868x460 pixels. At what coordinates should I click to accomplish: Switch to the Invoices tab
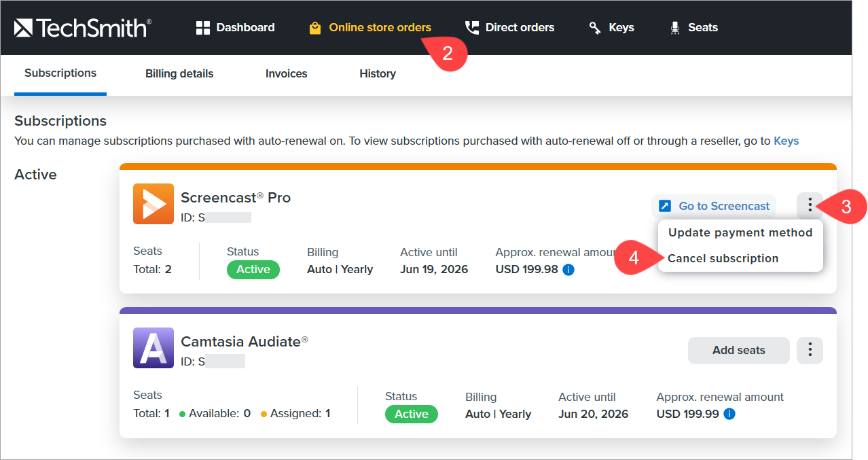point(286,74)
